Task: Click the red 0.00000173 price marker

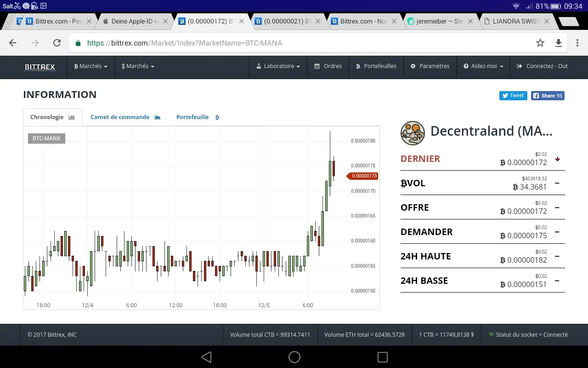Action: click(x=362, y=176)
